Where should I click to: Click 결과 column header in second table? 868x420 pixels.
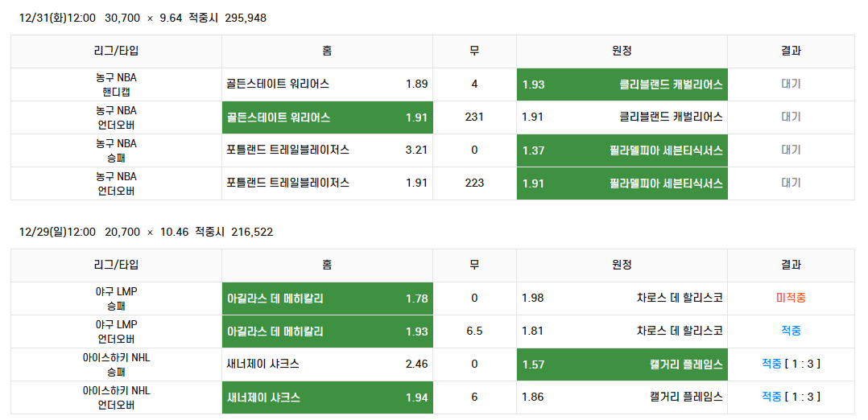[791, 266]
